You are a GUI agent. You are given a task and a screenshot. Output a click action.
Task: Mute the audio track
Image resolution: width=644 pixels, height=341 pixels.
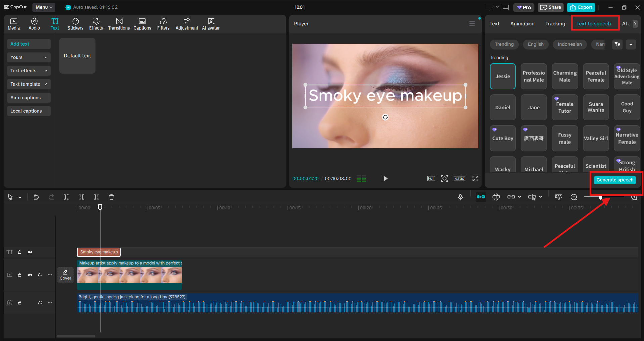tap(40, 303)
